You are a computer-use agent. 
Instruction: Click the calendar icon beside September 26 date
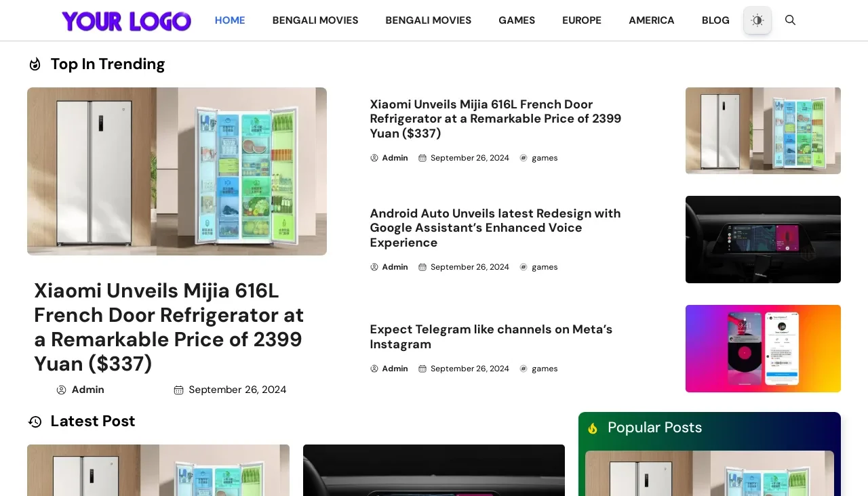422,158
